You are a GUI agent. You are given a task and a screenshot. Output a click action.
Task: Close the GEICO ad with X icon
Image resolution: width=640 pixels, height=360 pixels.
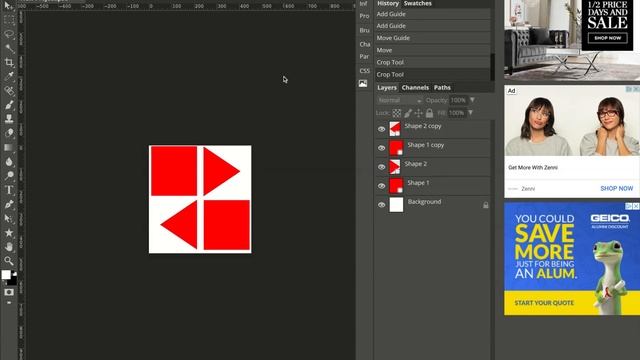[636, 206]
